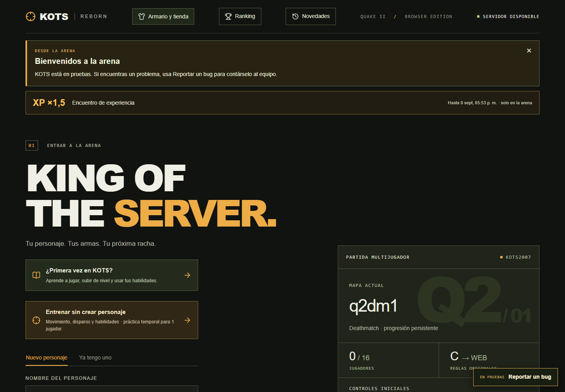Click the q2dm1 current map name
Image resolution: width=565 pixels, height=392 pixels.
373,306
